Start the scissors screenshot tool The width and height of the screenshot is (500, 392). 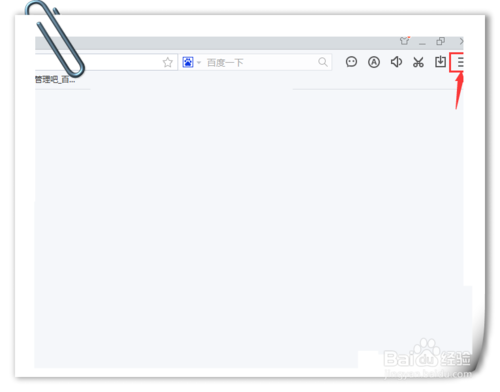tap(418, 62)
